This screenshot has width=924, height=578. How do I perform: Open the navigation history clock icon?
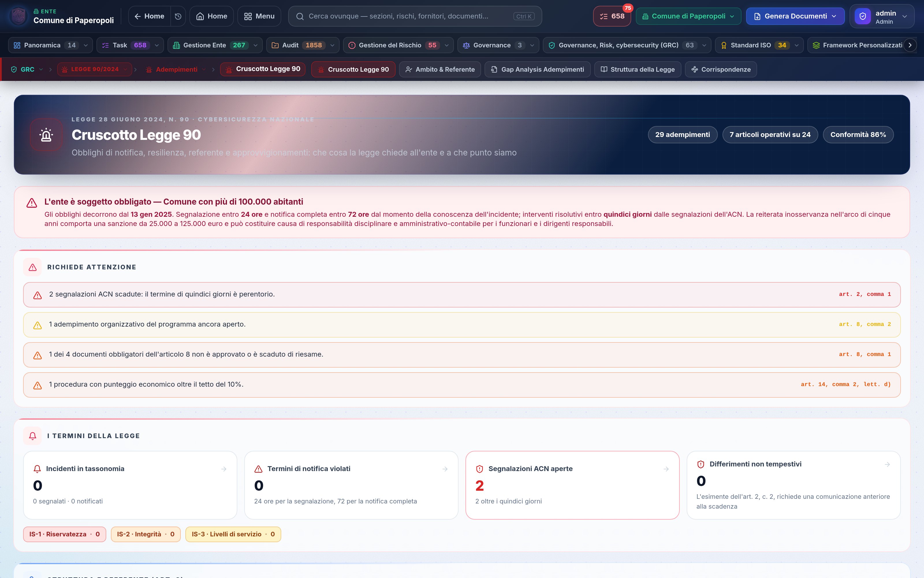(178, 16)
